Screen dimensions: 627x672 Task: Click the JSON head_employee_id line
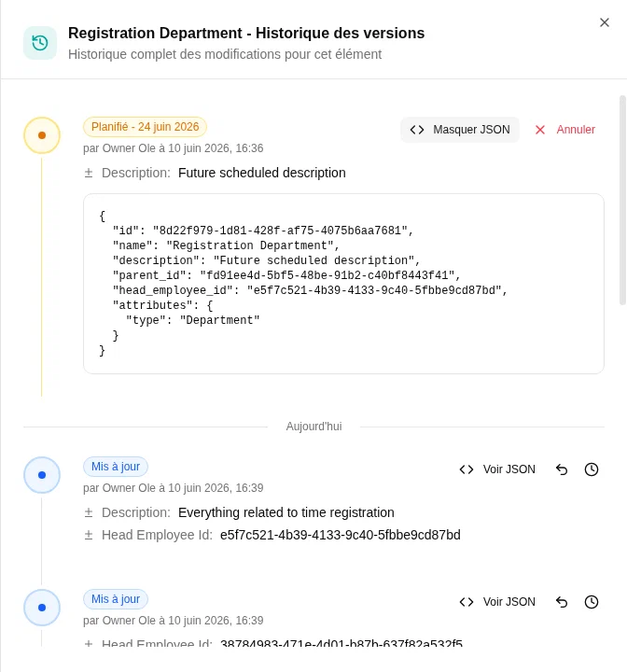tap(310, 290)
